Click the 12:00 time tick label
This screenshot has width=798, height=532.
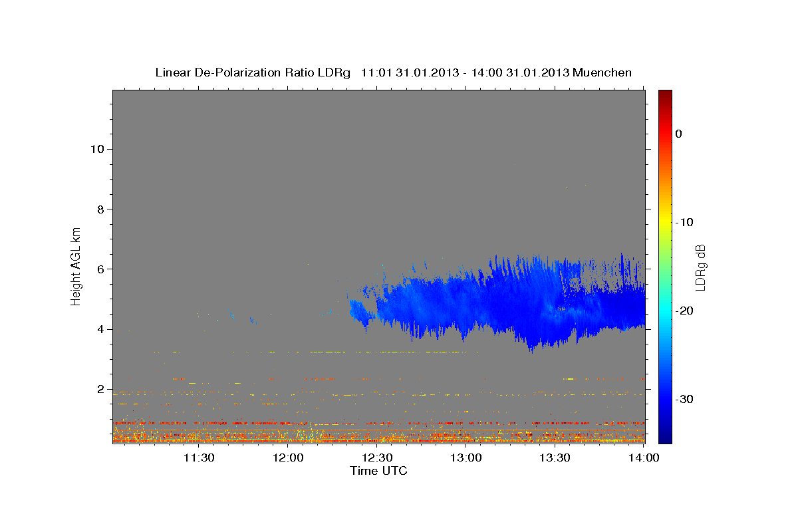pyautogui.click(x=288, y=458)
